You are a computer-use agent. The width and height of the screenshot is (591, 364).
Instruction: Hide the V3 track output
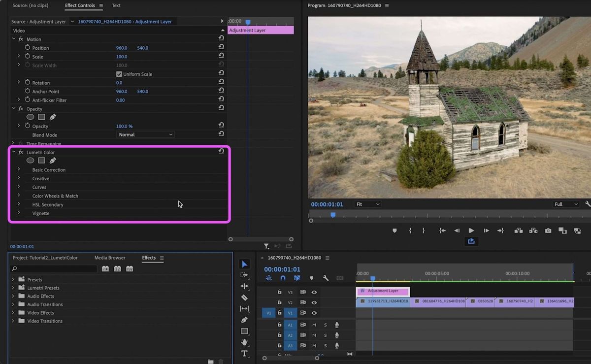tap(314, 292)
